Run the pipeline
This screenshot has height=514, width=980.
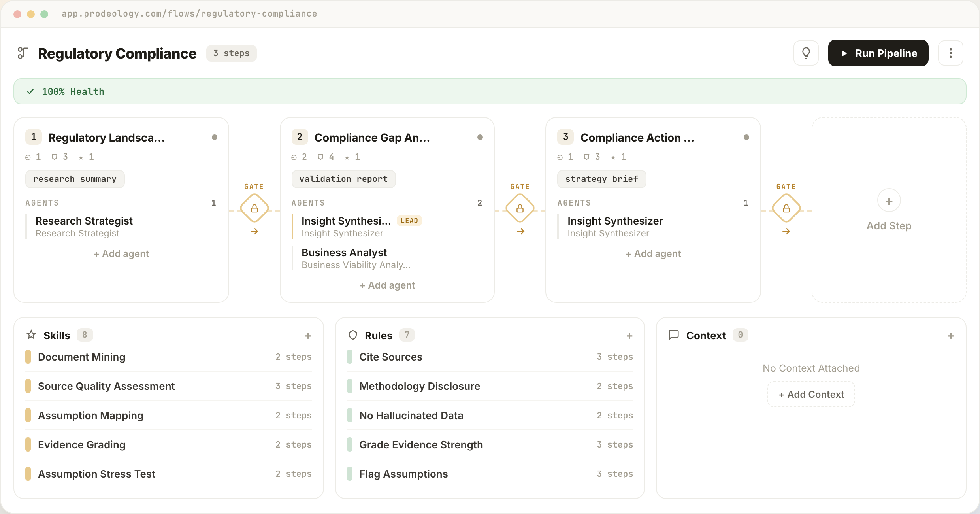(x=878, y=53)
